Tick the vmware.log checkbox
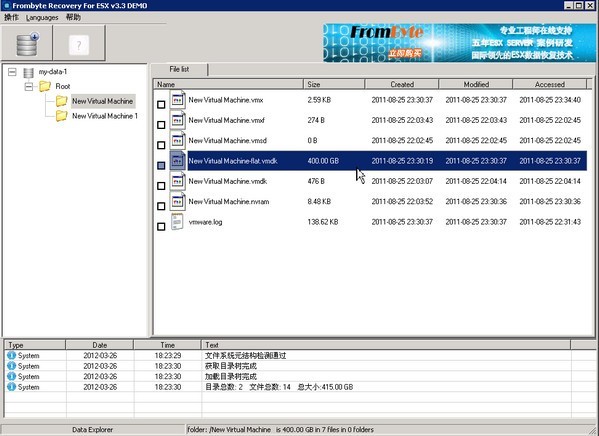This screenshot has height=436, width=599. pyautogui.click(x=161, y=227)
